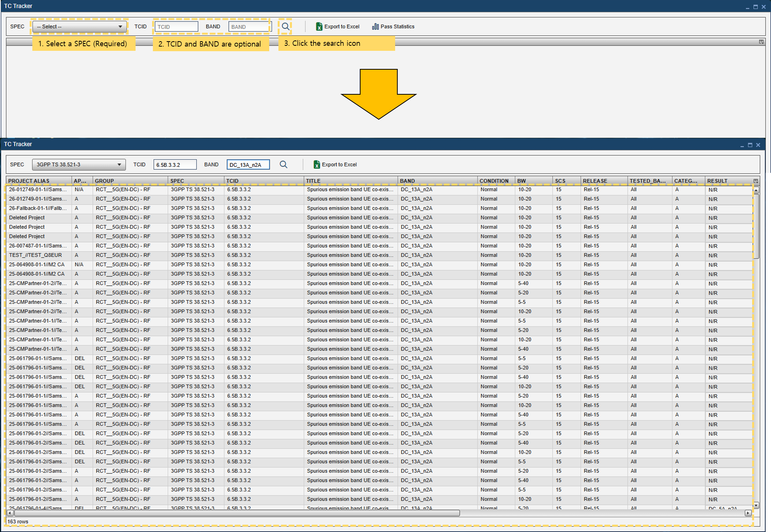Click the magnifier icon next to the DC_13A_n2A band field
771x532 pixels.
coord(283,165)
